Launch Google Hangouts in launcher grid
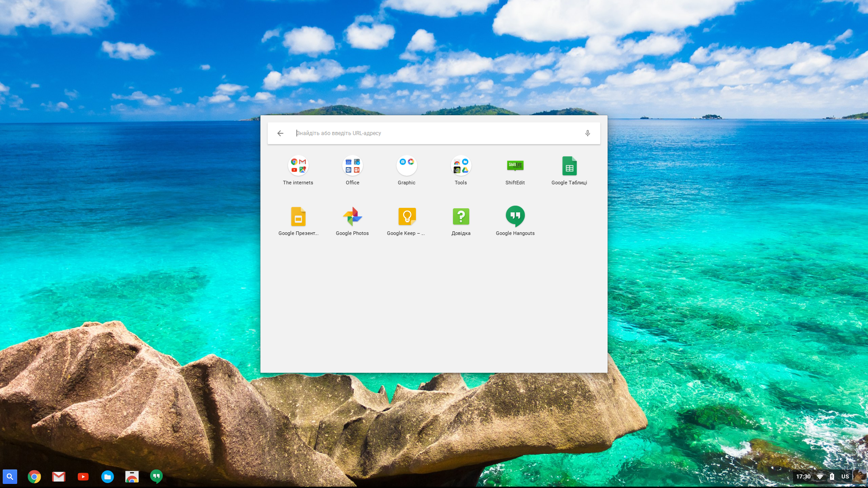This screenshot has width=868, height=488. pos(515,217)
